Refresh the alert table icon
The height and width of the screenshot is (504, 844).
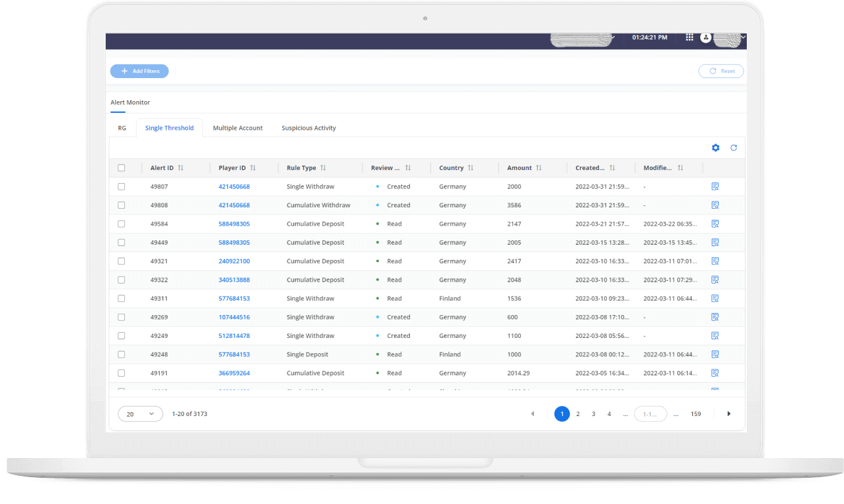734,148
